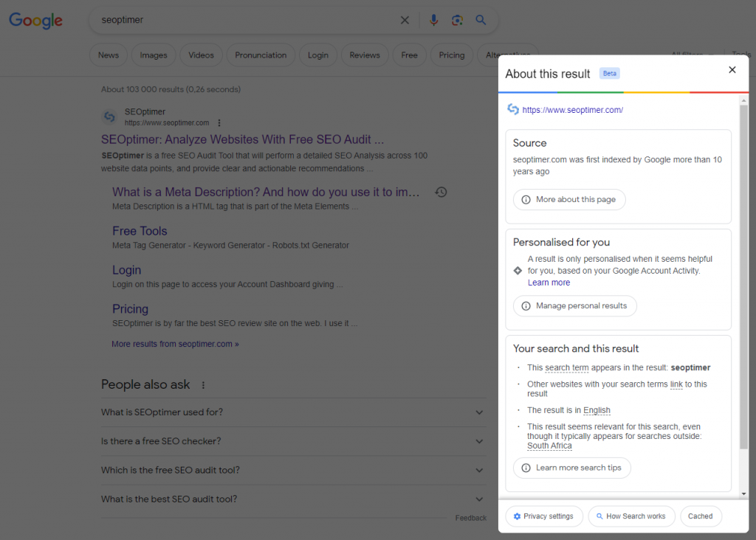This screenshot has width=756, height=540.
Task: Open People also ask options menu
Action: [204, 385]
